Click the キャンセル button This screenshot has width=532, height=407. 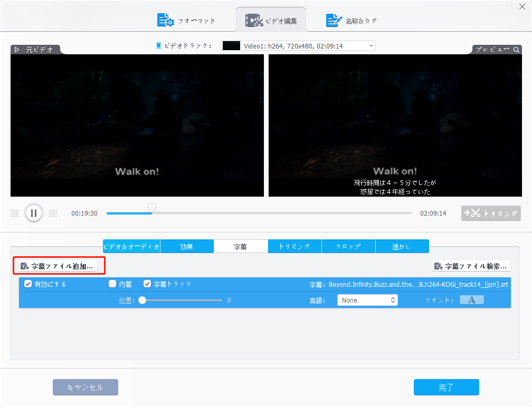pos(85,387)
